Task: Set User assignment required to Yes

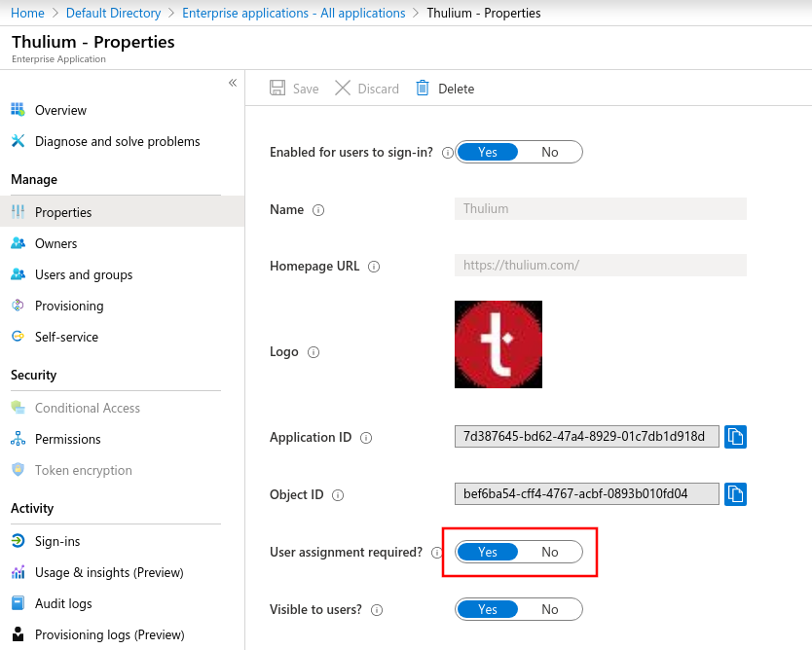Action: pyautogui.click(x=488, y=552)
